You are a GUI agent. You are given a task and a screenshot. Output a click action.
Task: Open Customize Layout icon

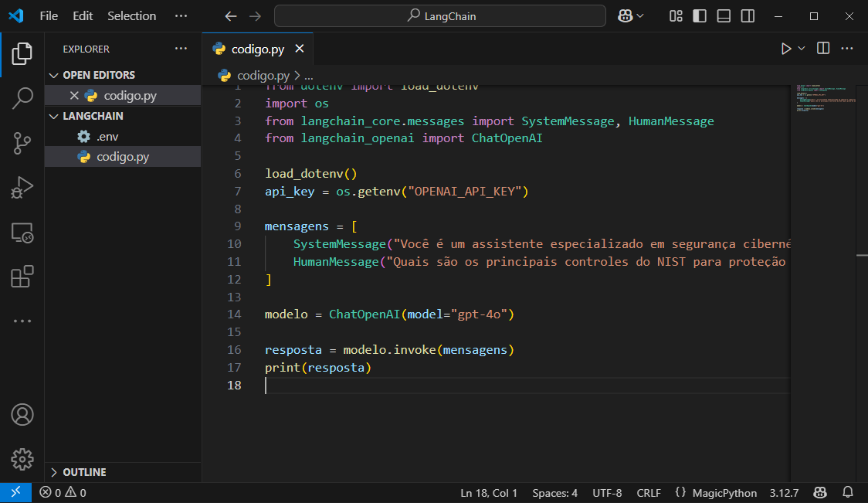pyautogui.click(x=676, y=16)
